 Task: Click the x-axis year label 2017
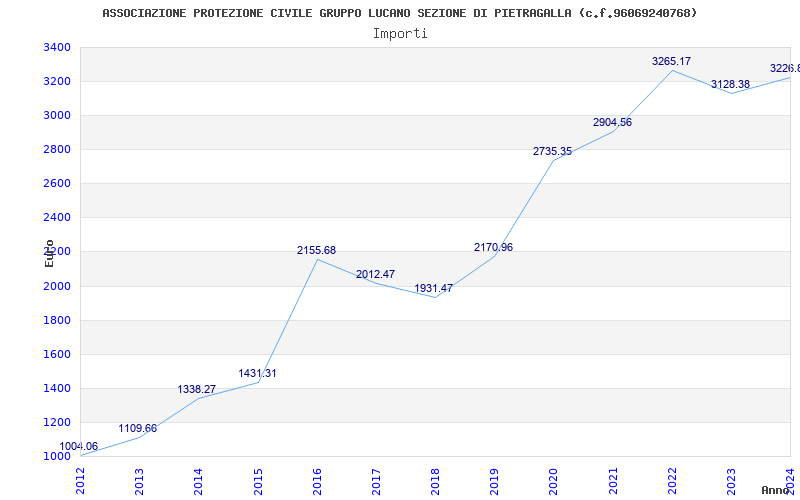377,482
